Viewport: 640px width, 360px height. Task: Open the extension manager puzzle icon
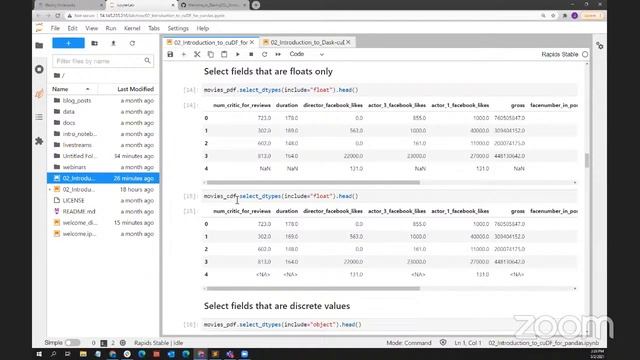[x=39, y=141]
